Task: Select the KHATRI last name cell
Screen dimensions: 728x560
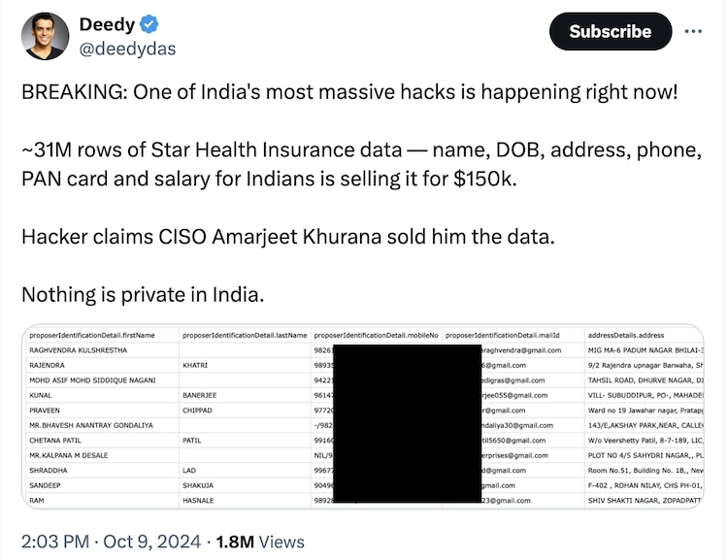Action: point(198,365)
